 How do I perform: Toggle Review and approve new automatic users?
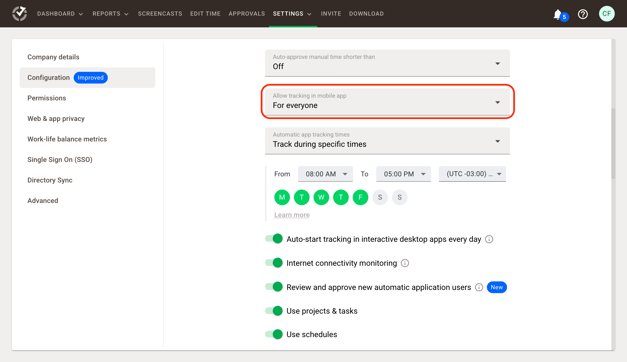pos(274,287)
